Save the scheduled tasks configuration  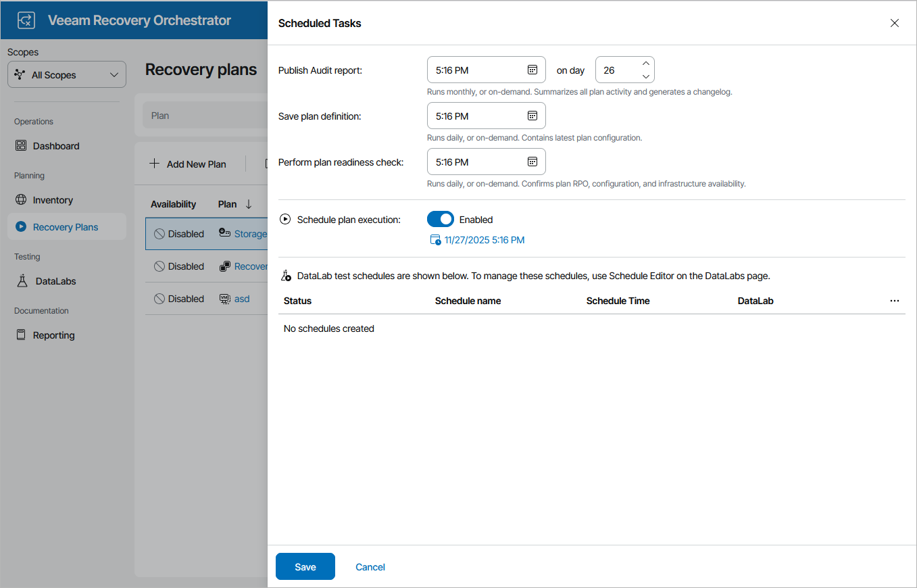tap(305, 566)
